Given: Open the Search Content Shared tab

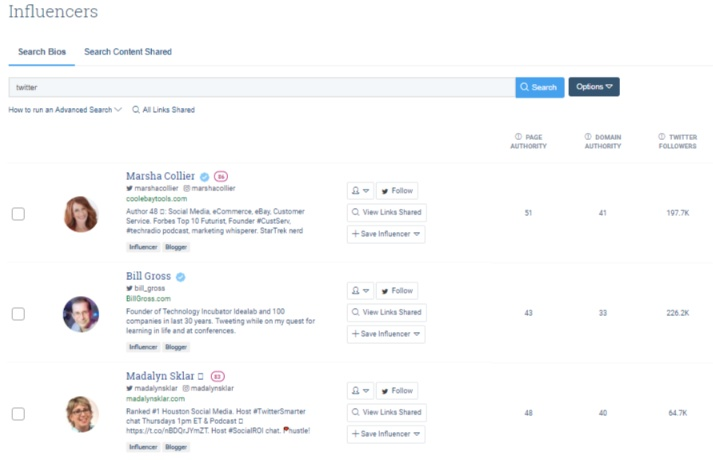Looking at the screenshot, I should [x=128, y=52].
